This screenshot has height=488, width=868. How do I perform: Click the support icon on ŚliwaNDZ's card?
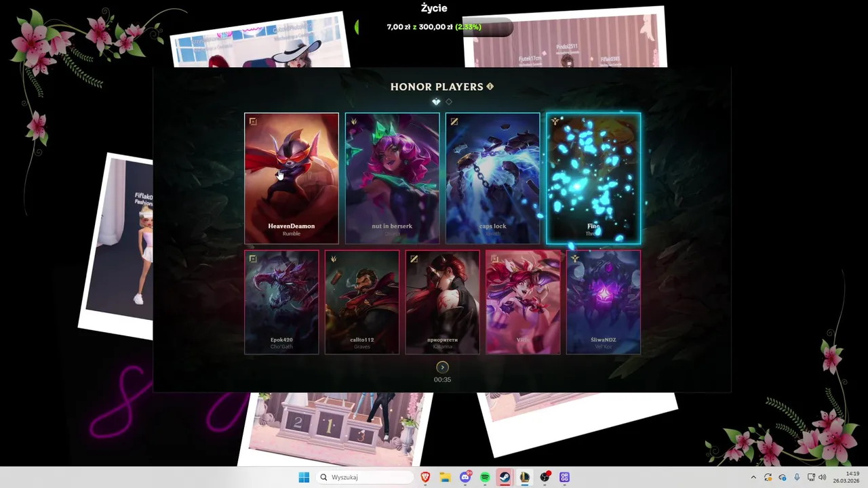point(575,259)
